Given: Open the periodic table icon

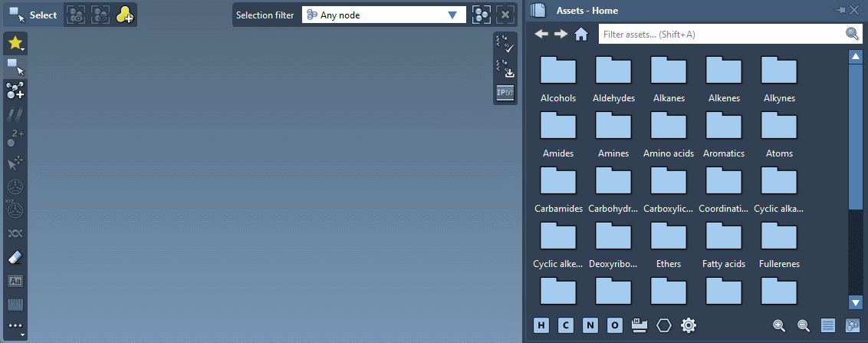Looking at the screenshot, I should 639,325.
